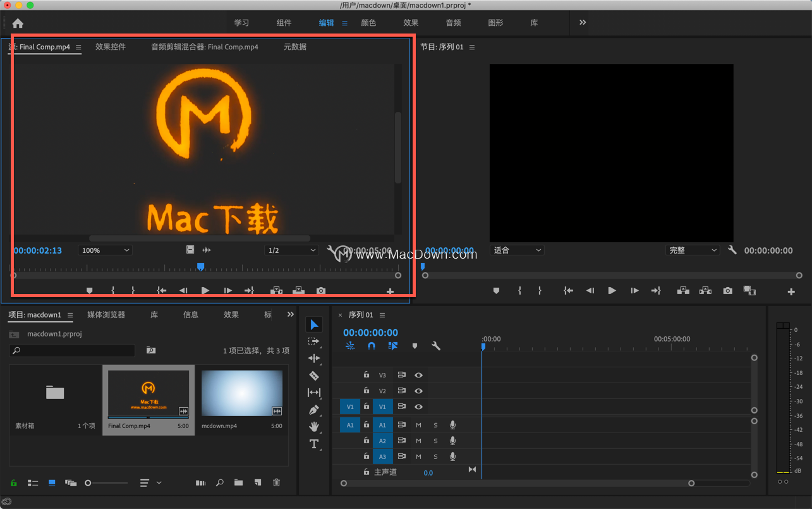Expand workspace overflow chevrons in top bar
The height and width of the screenshot is (509, 812).
[x=583, y=23]
